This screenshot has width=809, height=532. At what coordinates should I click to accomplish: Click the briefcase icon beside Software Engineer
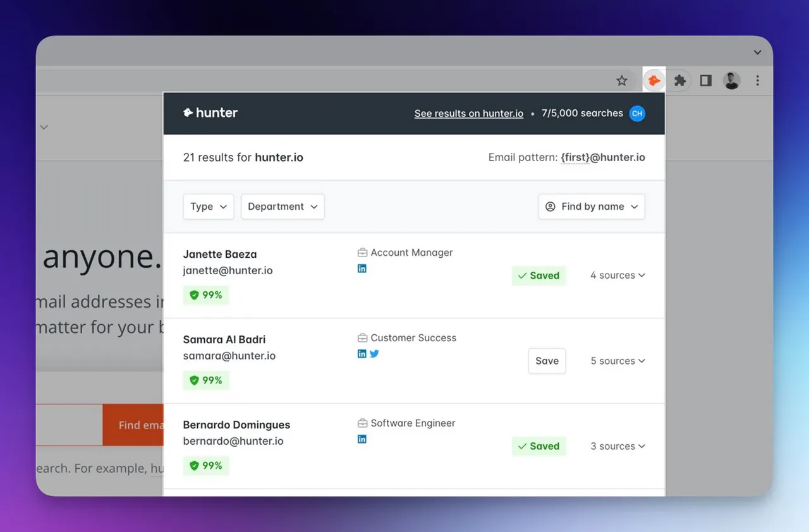tap(363, 423)
